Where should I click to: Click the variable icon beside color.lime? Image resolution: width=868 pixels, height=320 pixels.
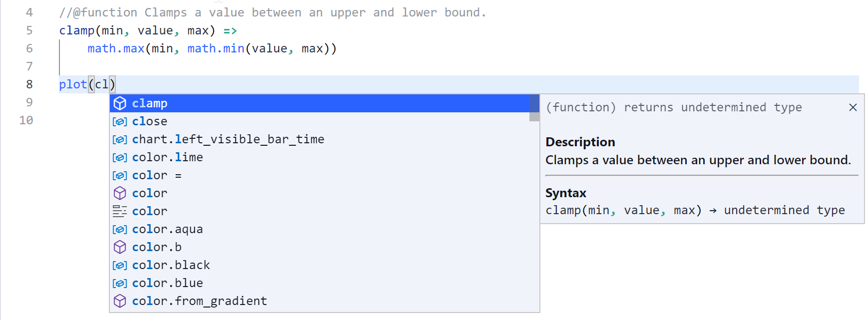[x=120, y=157]
